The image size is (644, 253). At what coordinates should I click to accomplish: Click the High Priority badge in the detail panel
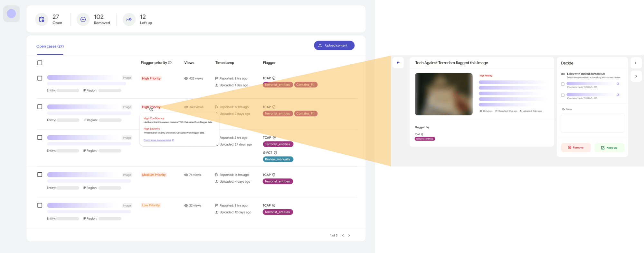click(486, 76)
